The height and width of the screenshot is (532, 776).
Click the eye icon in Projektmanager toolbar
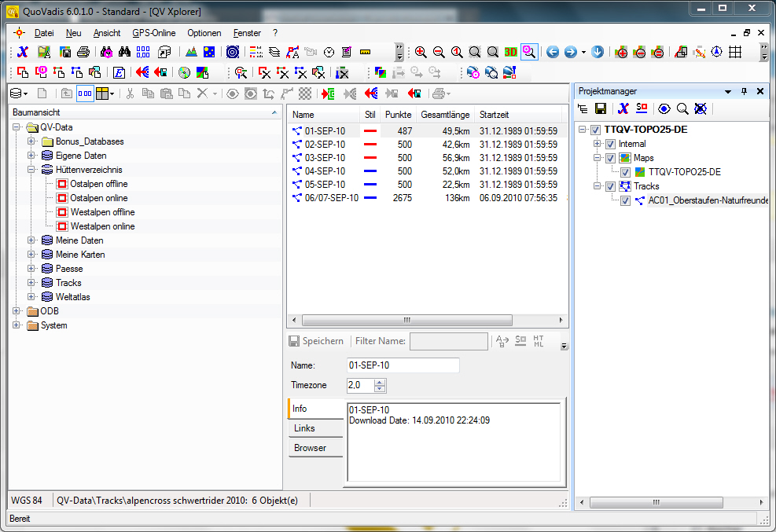[x=664, y=108]
